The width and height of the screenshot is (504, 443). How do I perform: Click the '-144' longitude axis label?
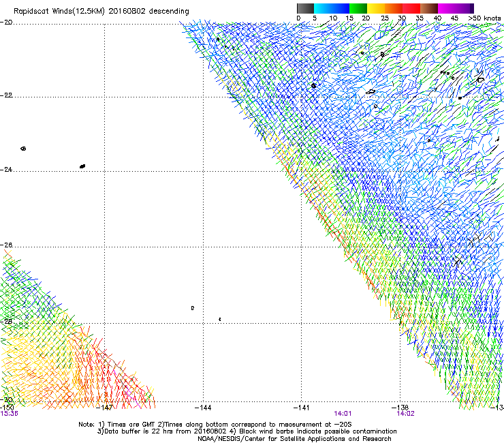point(203,408)
